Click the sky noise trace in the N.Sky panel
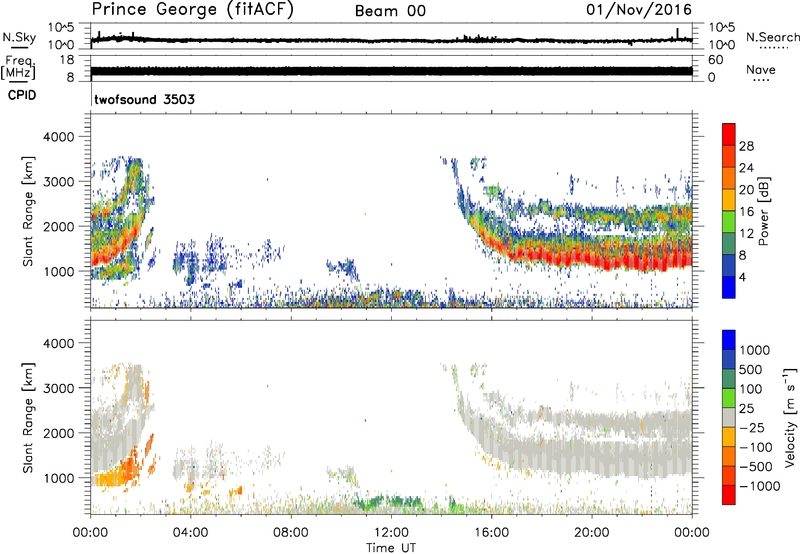 click(x=391, y=40)
